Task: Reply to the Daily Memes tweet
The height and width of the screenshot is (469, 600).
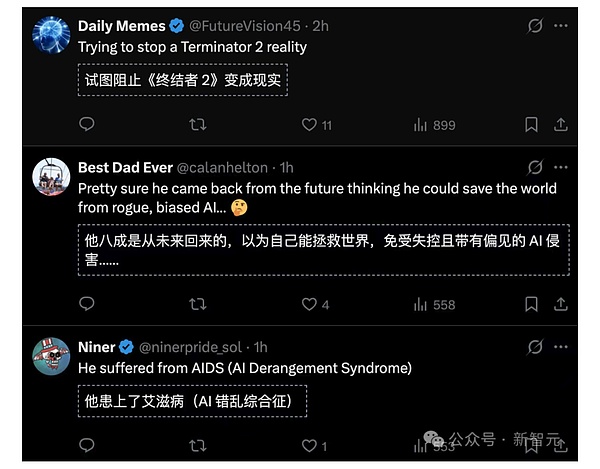Action: 87,125
